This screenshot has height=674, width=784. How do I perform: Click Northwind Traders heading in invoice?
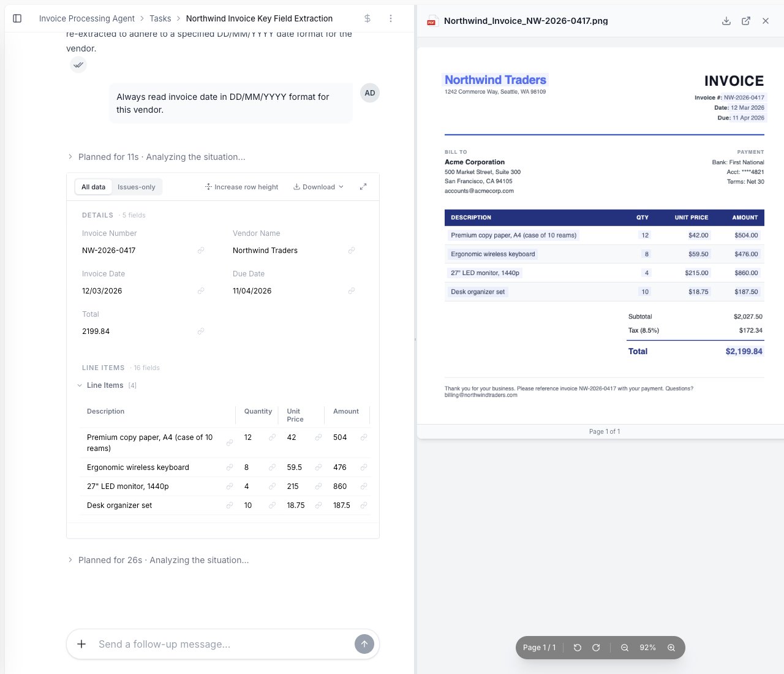pyautogui.click(x=496, y=80)
